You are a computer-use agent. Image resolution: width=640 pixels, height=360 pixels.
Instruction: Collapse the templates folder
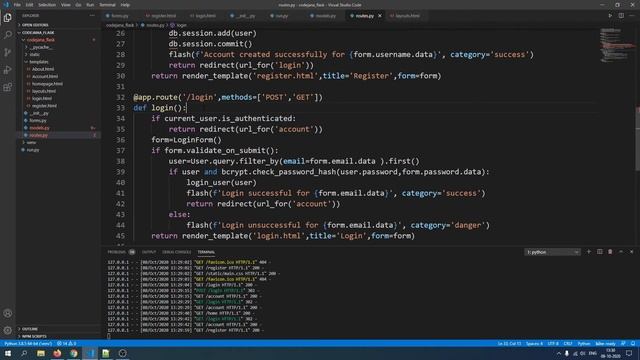pyautogui.click(x=38, y=62)
